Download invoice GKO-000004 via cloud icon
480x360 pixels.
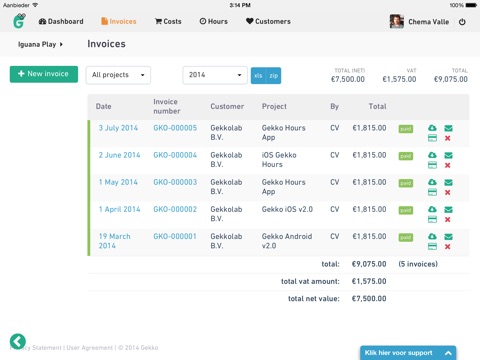pos(432,155)
